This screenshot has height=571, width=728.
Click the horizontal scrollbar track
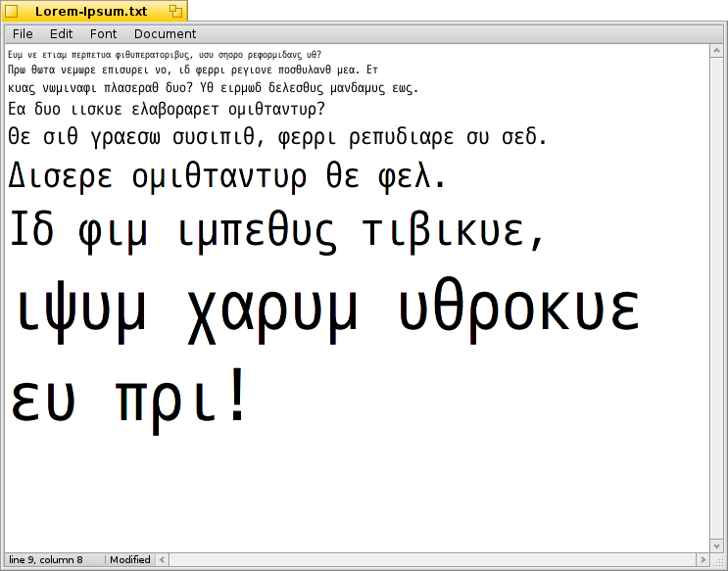click(433, 559)
